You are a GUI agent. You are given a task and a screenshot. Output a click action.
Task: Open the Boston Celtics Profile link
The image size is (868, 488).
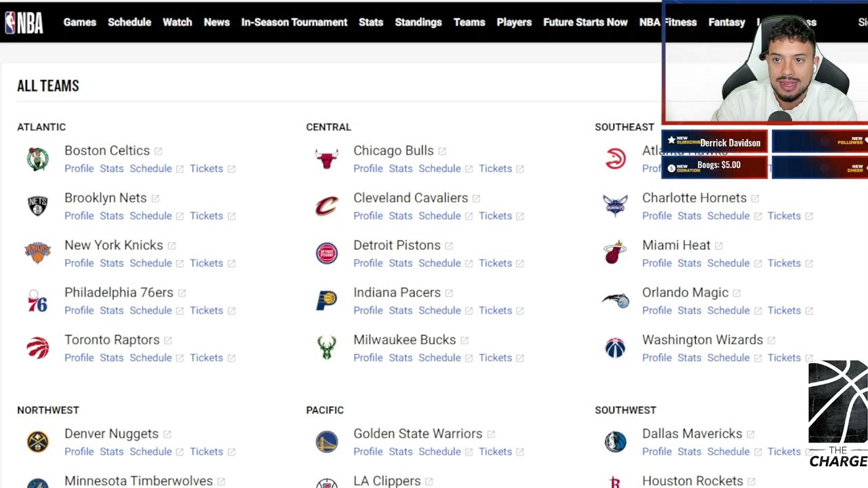79,169
